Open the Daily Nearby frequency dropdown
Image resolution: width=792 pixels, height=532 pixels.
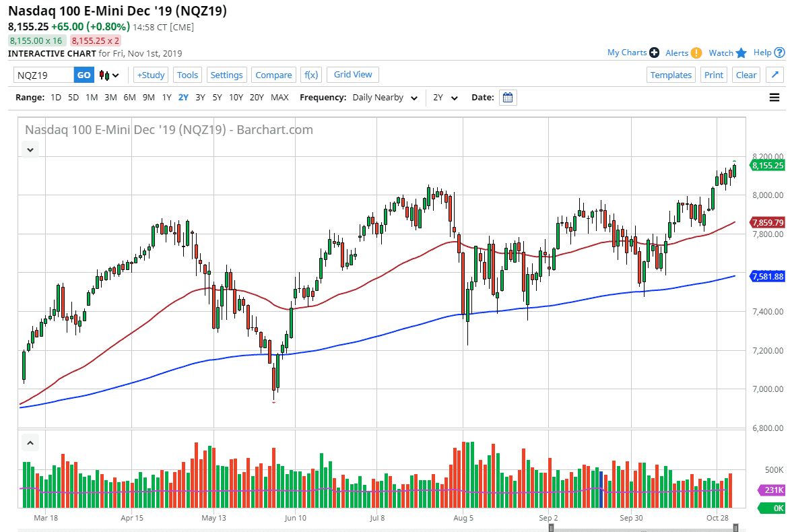(x=384, y=97)
